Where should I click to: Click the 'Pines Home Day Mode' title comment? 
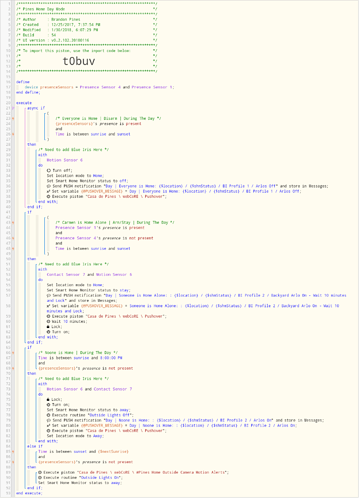(87, 9)
